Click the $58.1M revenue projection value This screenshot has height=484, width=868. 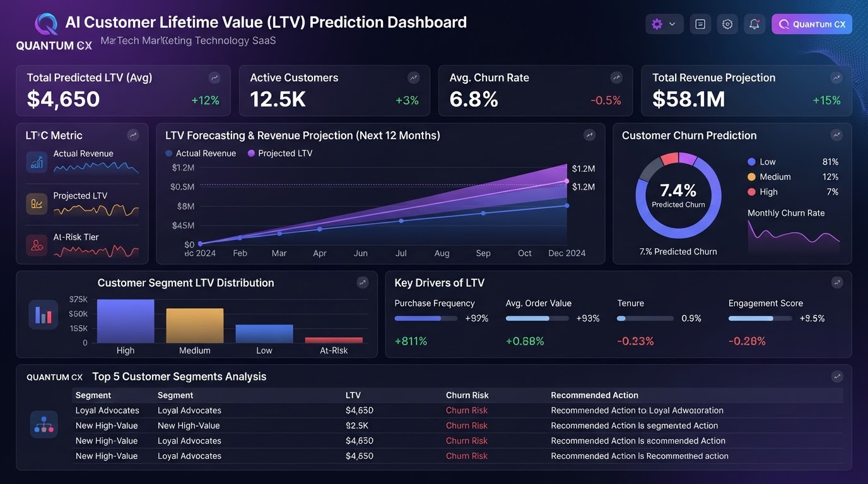point(688,100)
